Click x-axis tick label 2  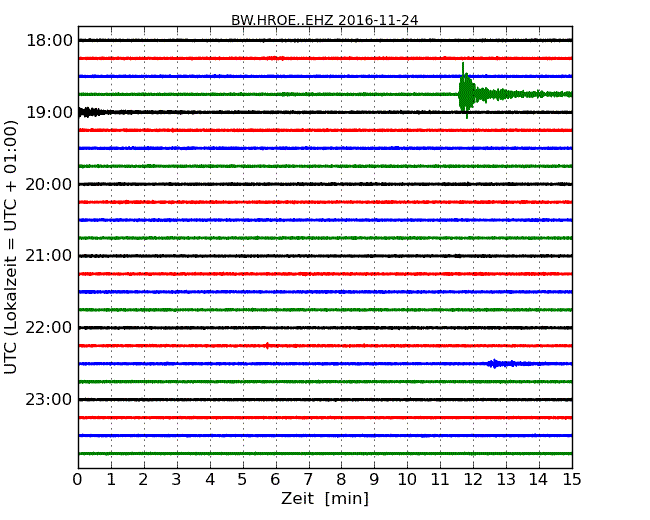coord(144,480)
